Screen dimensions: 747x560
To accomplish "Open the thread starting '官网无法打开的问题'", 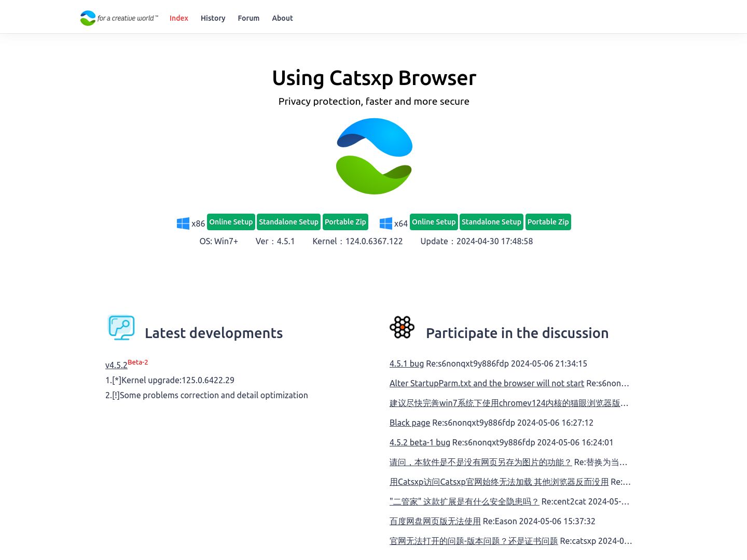I will tap(474, 541).
